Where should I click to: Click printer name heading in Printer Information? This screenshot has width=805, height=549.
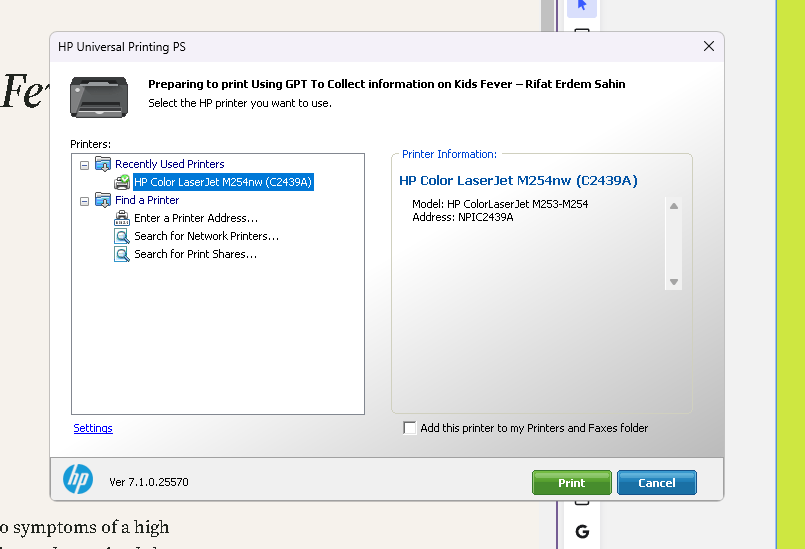point(519,180)
